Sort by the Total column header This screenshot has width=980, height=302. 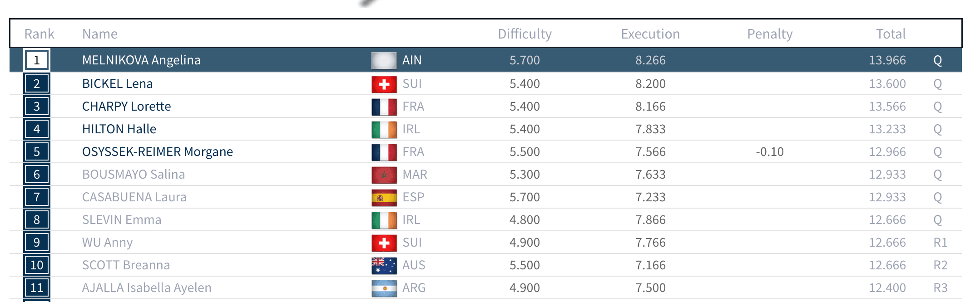tap(891, 34)
